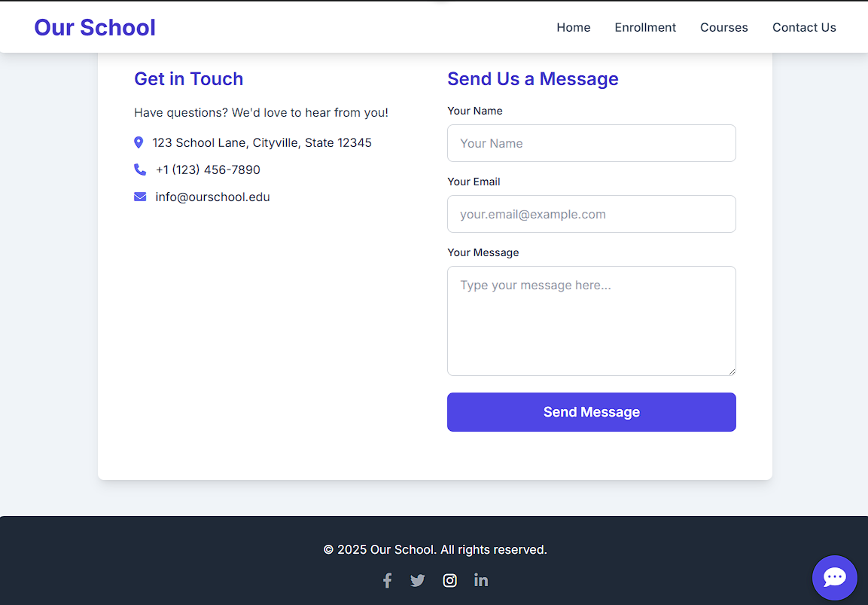Click the Your Message text area
The image size is (868, 605).
[591, 320]
